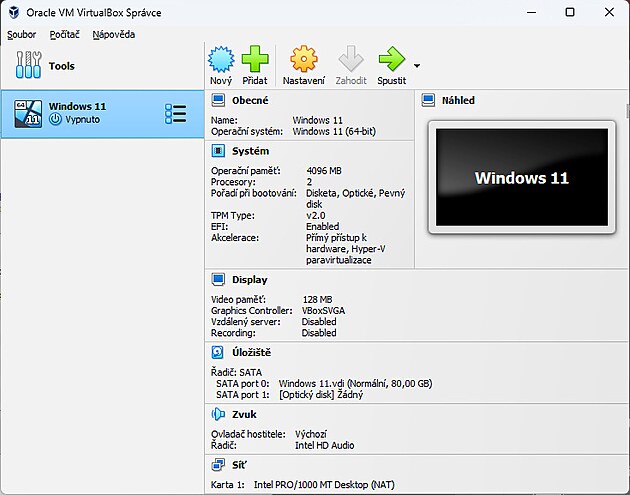Click the Síť network section header

(240, 465)
